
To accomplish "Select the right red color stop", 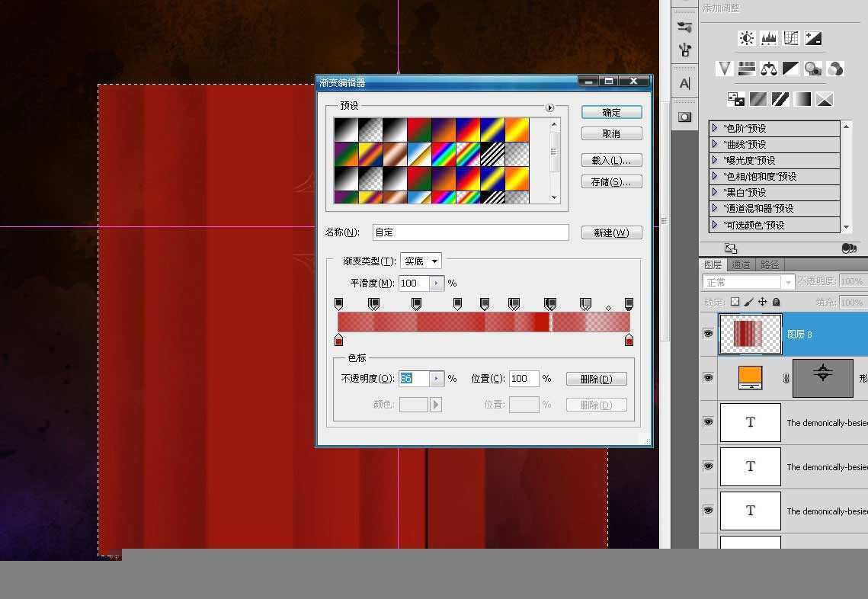I will pyautogui.click(x=629, y=339).
